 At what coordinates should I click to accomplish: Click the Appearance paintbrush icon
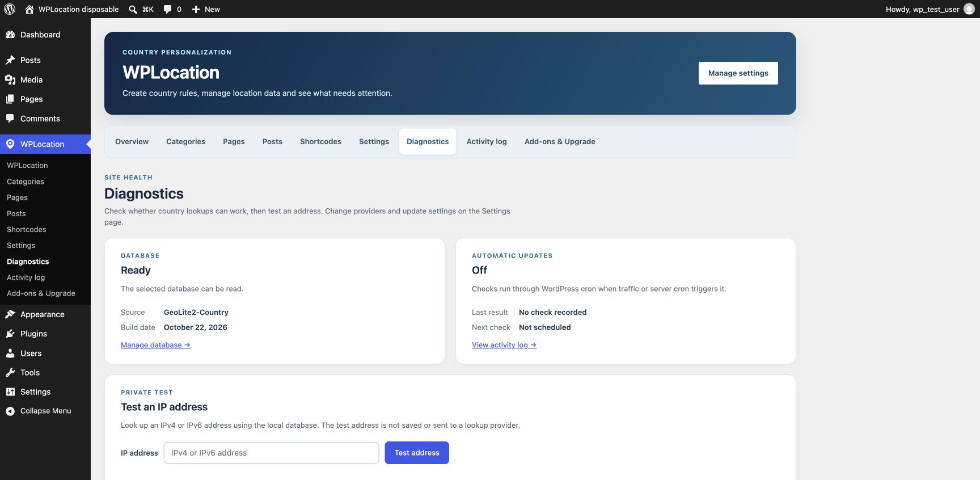tap(10, 314)
